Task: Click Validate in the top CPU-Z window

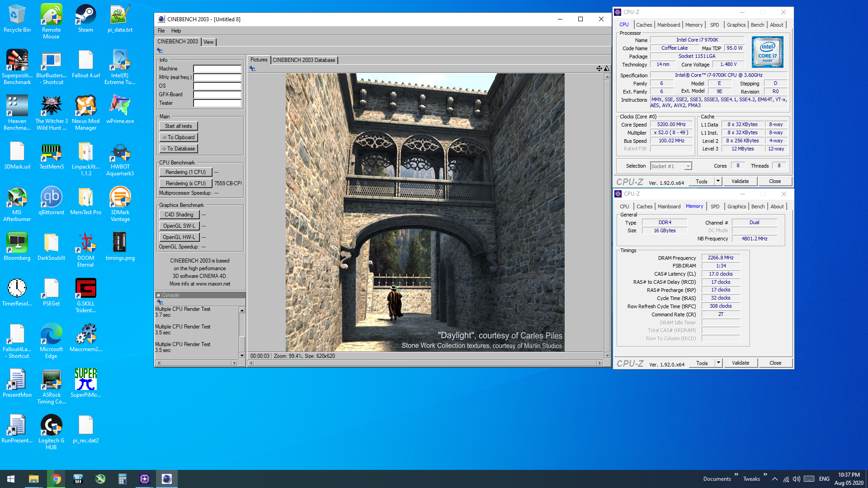Action: coord(740,181)
